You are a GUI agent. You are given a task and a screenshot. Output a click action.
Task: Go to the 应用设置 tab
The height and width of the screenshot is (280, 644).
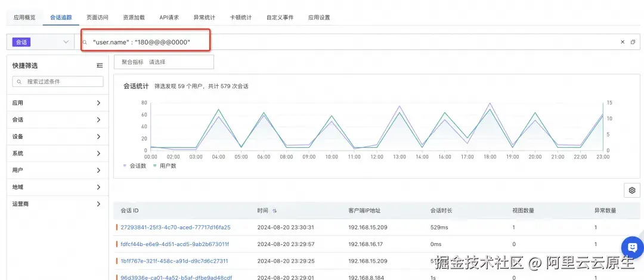click(x=319, y=18)
